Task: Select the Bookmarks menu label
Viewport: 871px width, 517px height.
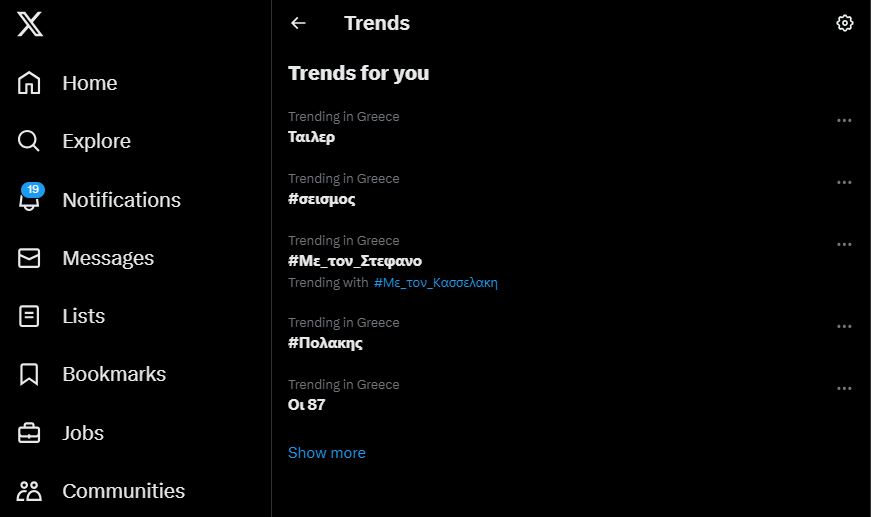Action: click(x=114, y=374)
